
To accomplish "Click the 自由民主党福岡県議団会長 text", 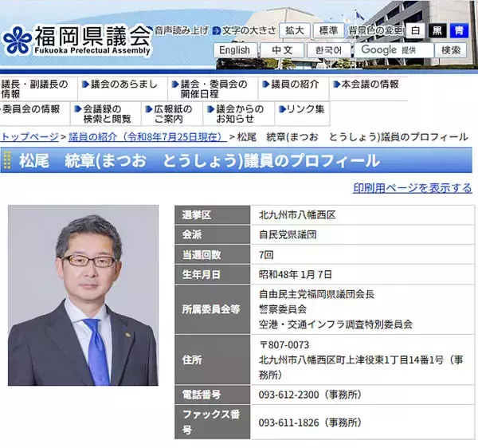I will 316,294.
